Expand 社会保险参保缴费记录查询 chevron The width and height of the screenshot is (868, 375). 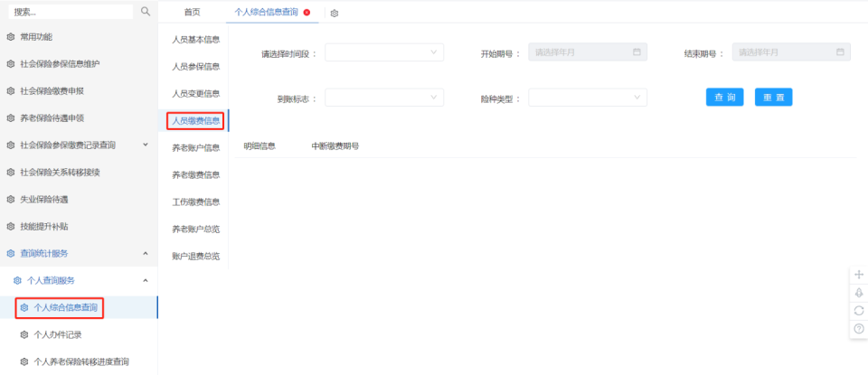click(146, 145)
